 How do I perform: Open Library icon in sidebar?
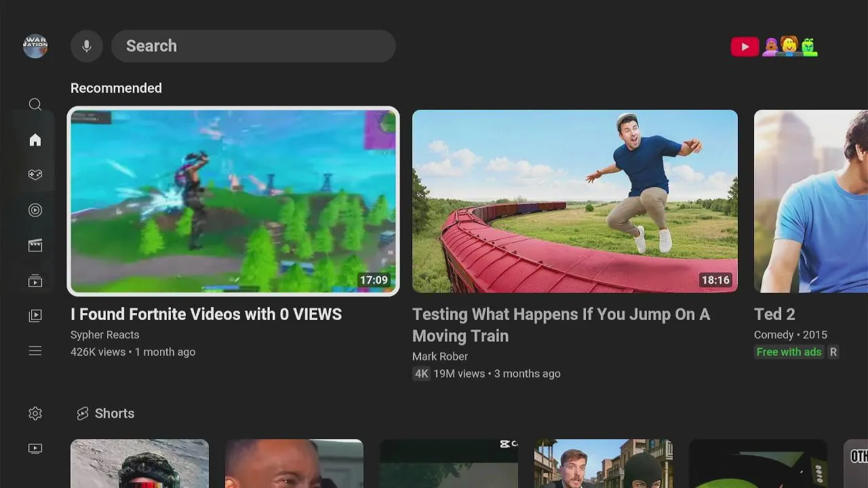(x=35, y=281)
